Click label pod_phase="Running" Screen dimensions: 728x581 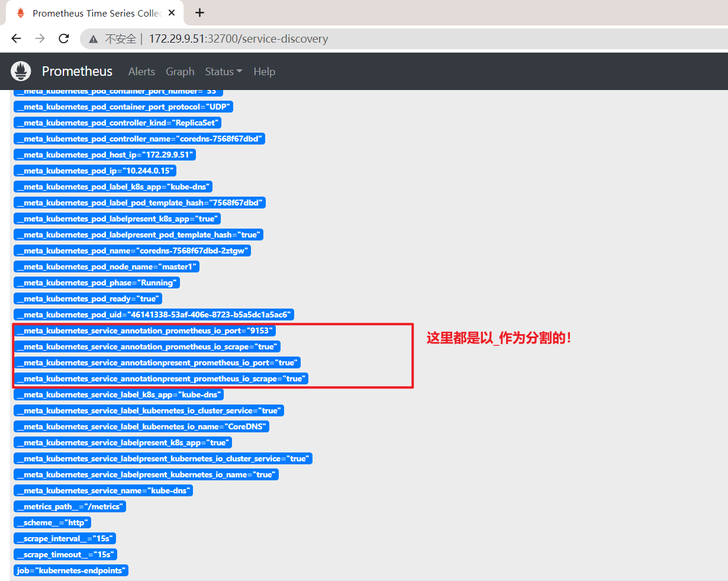click(x=96, y=283)
